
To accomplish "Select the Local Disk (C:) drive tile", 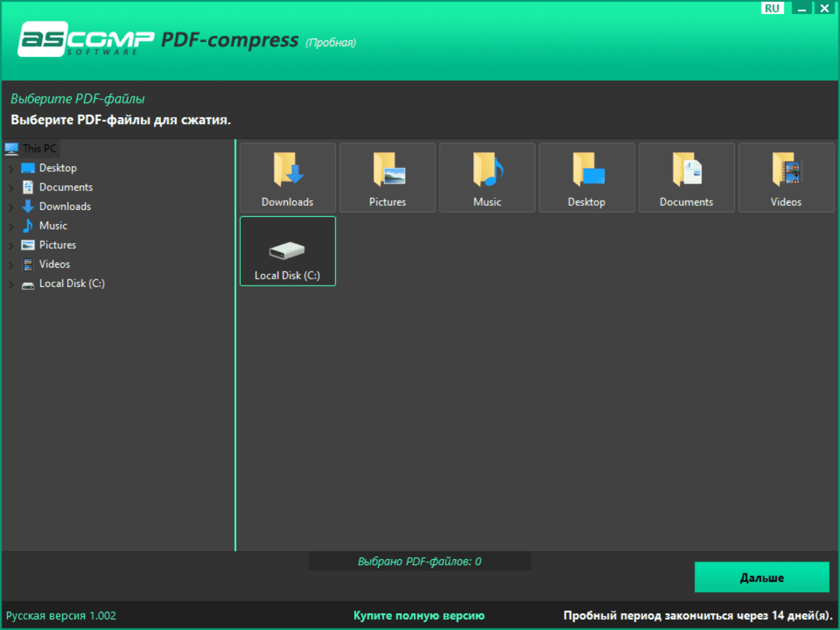I will pos(288,251).
